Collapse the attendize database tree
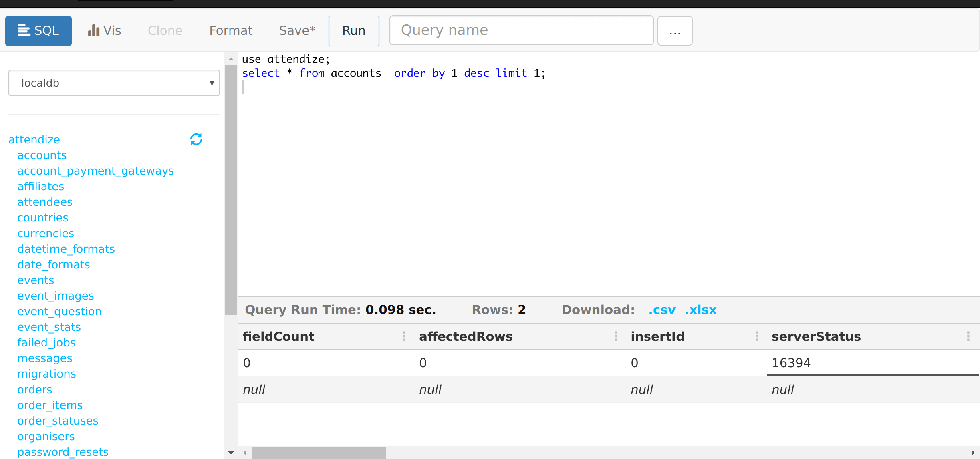This screenshot has width=980, height=459. click(34, 139)
